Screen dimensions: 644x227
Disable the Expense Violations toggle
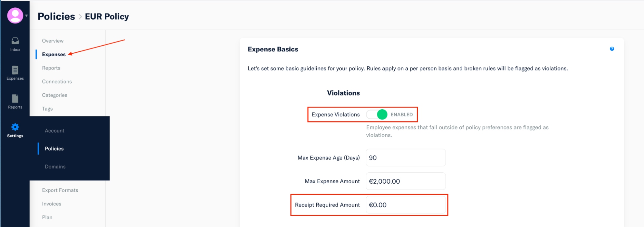click(377, 114)
